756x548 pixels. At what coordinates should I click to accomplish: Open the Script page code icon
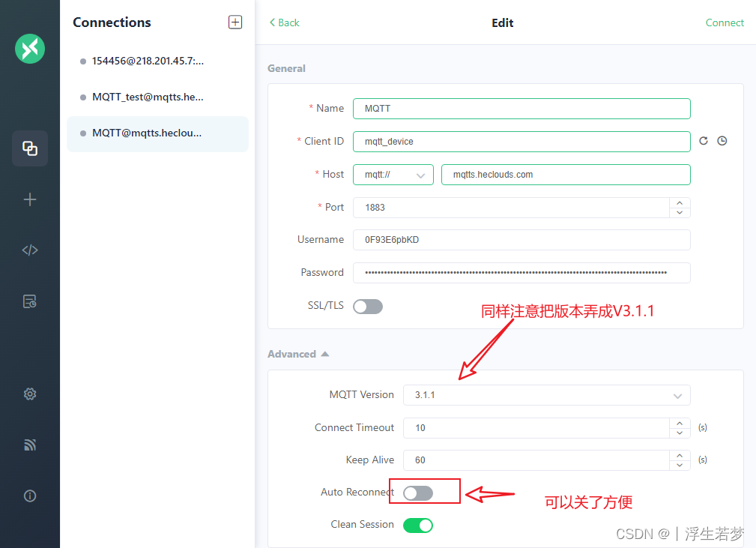30,250
